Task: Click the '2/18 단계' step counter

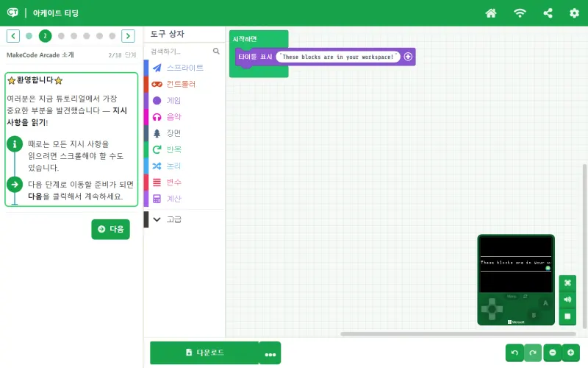Action: (122, 55)
